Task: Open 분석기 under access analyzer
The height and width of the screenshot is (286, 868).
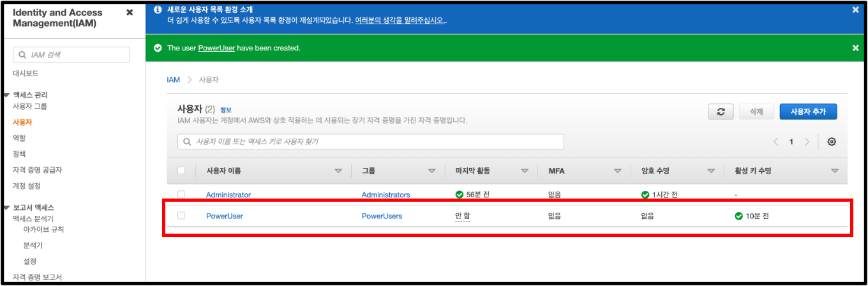Action: pyautogui.click(x=33, y=245)
